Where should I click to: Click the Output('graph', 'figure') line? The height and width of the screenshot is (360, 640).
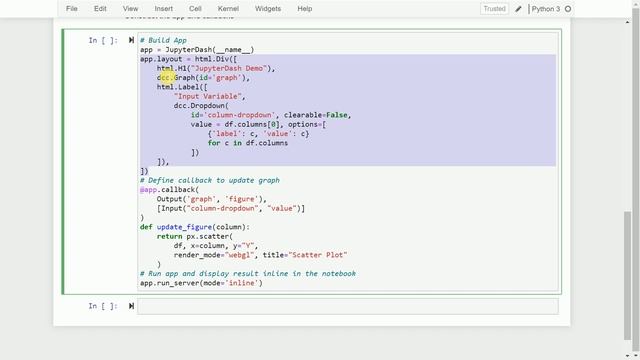tap(211, 199)
